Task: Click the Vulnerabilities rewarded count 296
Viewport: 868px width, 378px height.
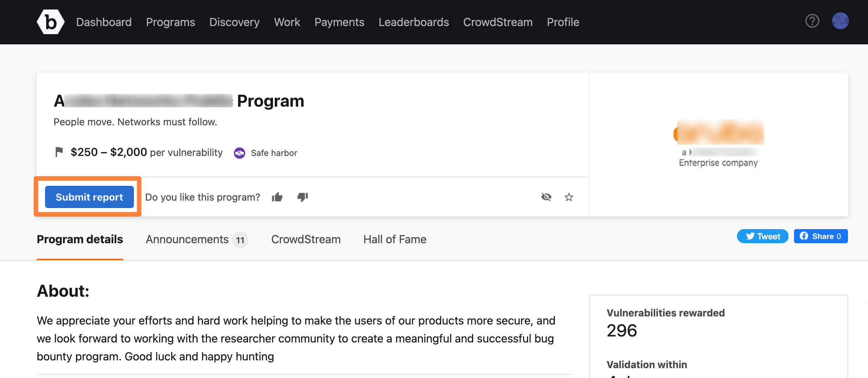Action: [622, 330]
